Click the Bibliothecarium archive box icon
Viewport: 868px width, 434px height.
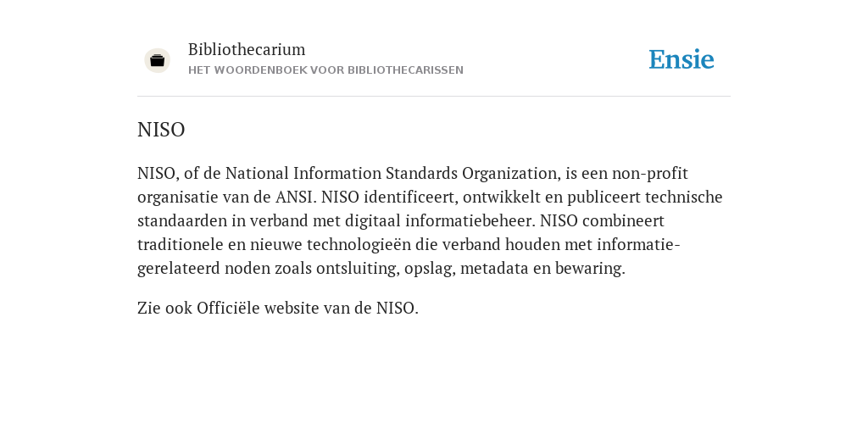click(x=157, y=60)
